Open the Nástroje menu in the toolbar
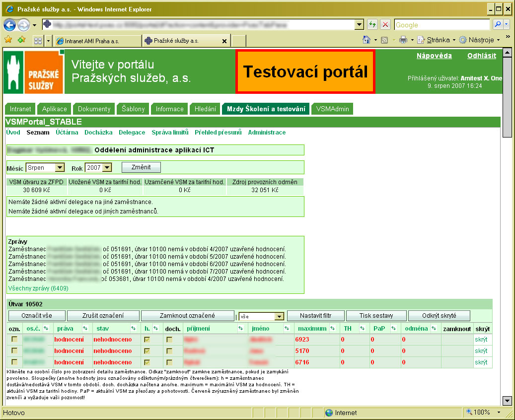Viewport: 515px width, 420px height. [x=480, y=40]
